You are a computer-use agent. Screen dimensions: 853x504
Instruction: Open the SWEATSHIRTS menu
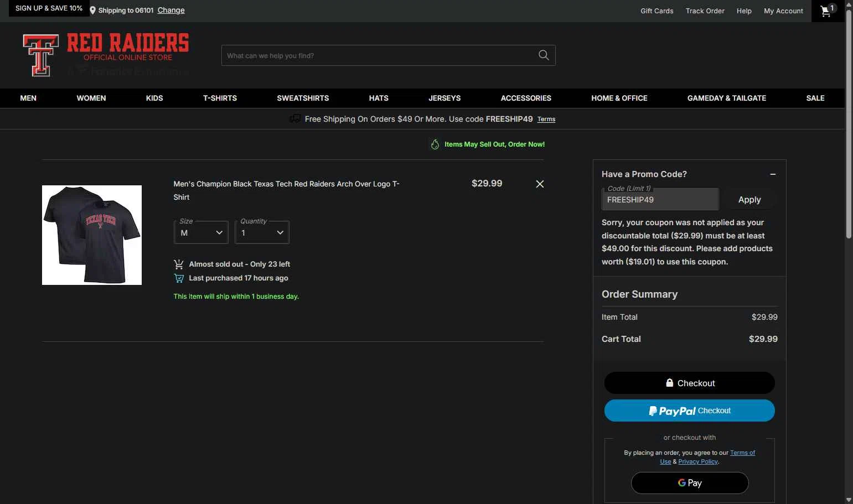coord(303,98)
